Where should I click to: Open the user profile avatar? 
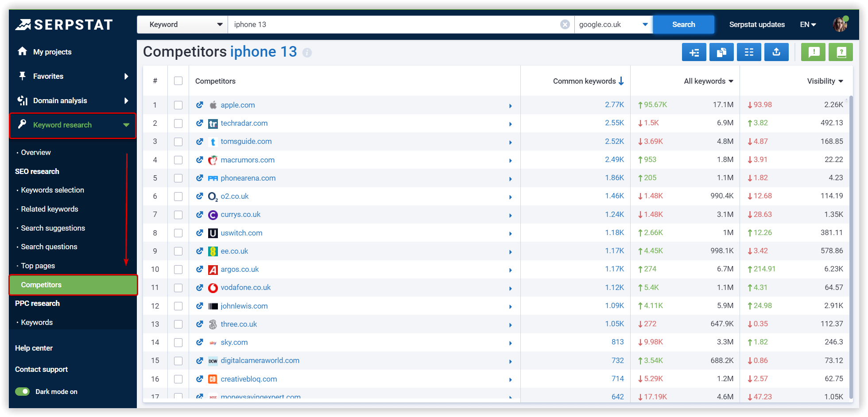point(840,24)
